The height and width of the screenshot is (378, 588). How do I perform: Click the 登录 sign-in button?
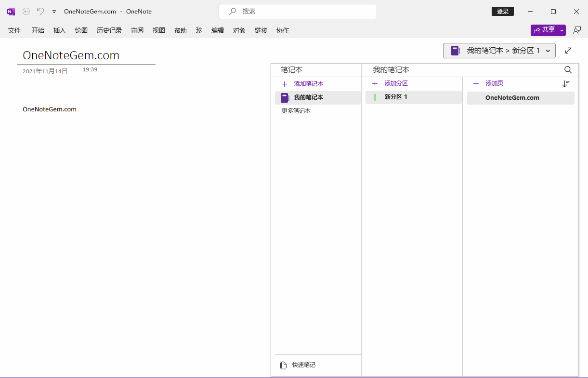503,12
